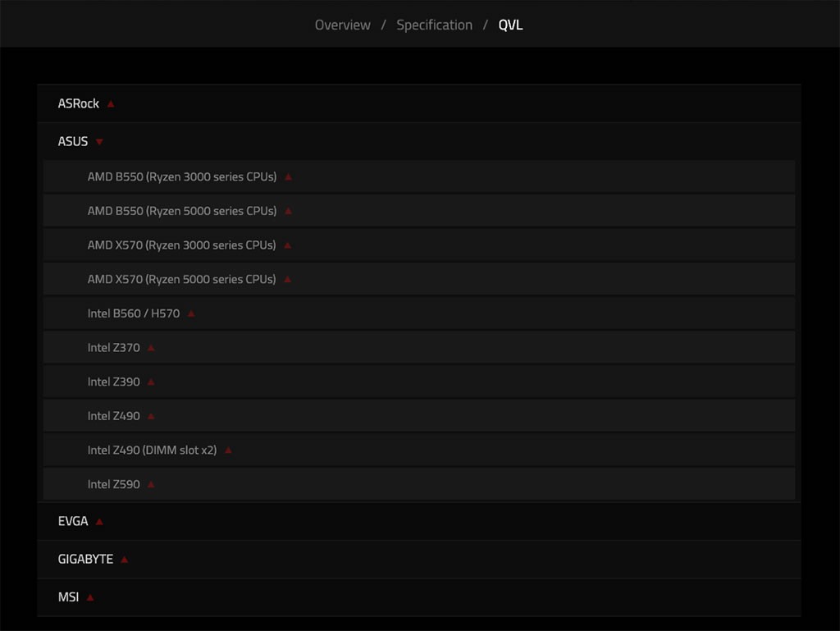The height and width of the screenshot is (631, 840).
Task: Click the EVGA brand label
Action: click(x=73, y=521)
